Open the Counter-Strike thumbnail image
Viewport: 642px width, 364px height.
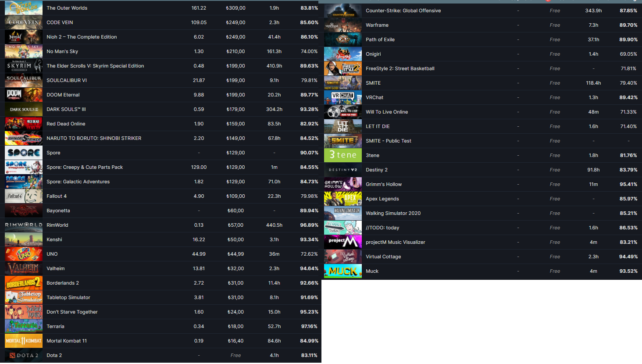tap(343, 11)
